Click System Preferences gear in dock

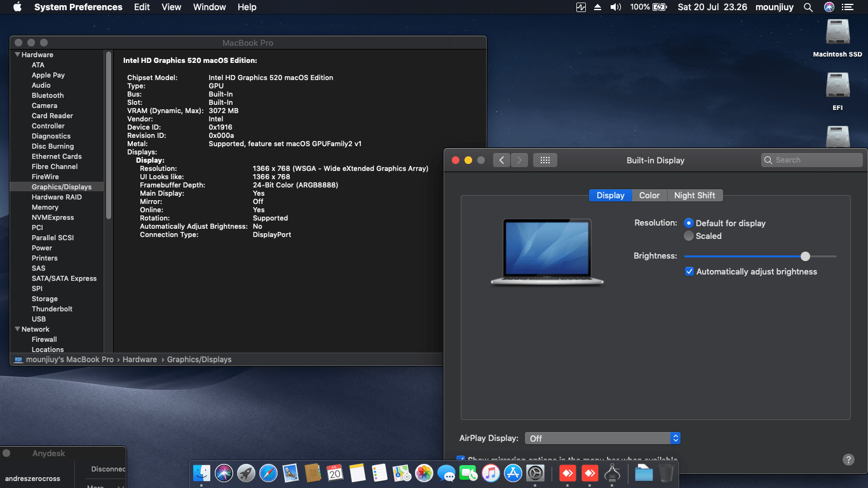pos(535,473)
